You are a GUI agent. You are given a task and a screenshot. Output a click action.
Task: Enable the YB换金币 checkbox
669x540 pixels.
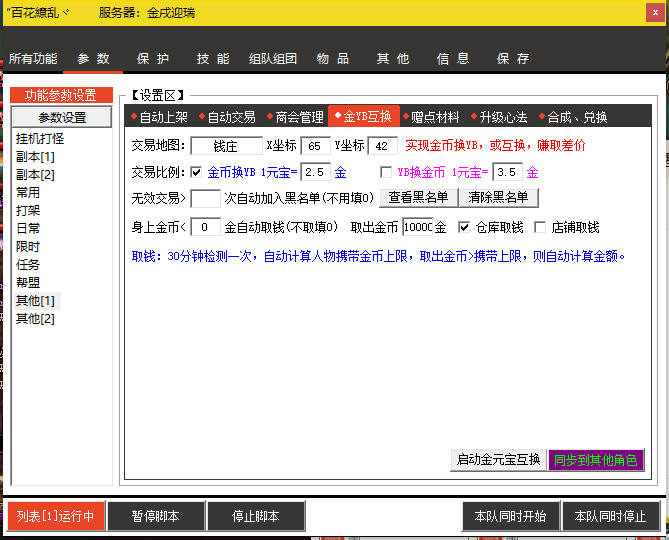386,172
